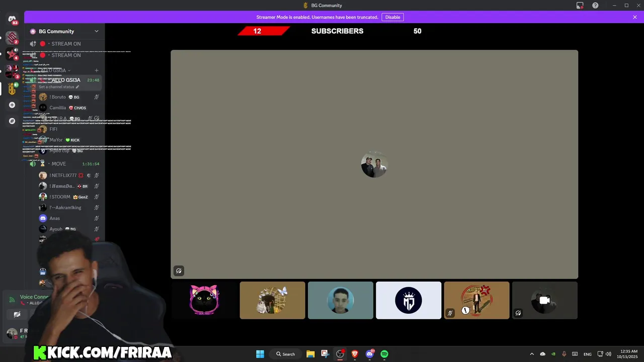Show hidden tray icons chevron

click(x=532, y=354)
